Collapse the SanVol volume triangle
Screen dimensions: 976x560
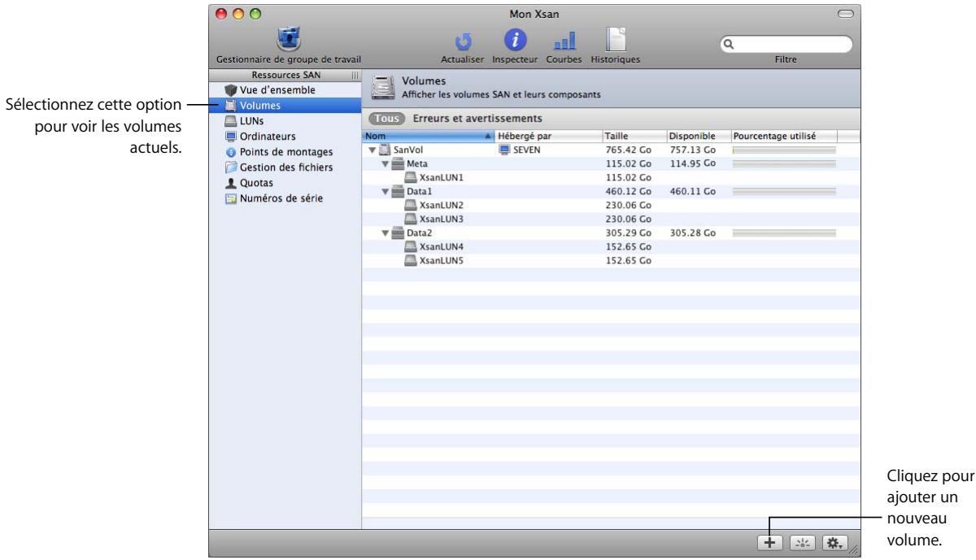pyautogui.click(x=372, y=150)
